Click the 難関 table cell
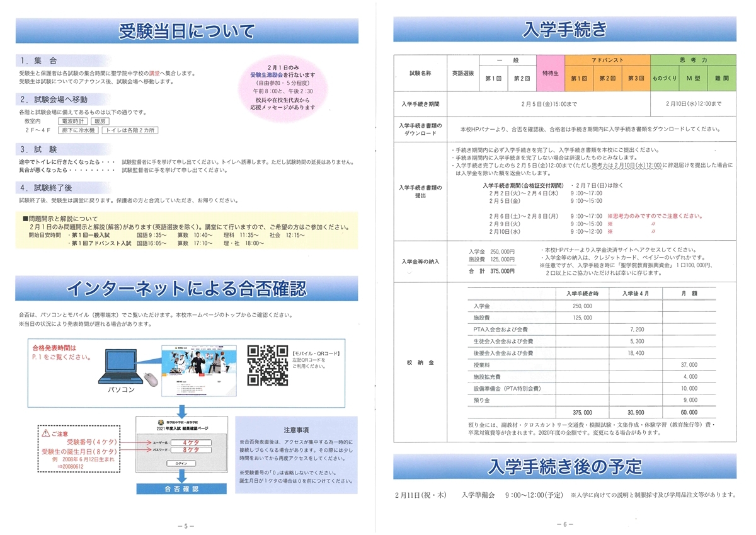Screen dimensions: 756x535 pos(722,79)
